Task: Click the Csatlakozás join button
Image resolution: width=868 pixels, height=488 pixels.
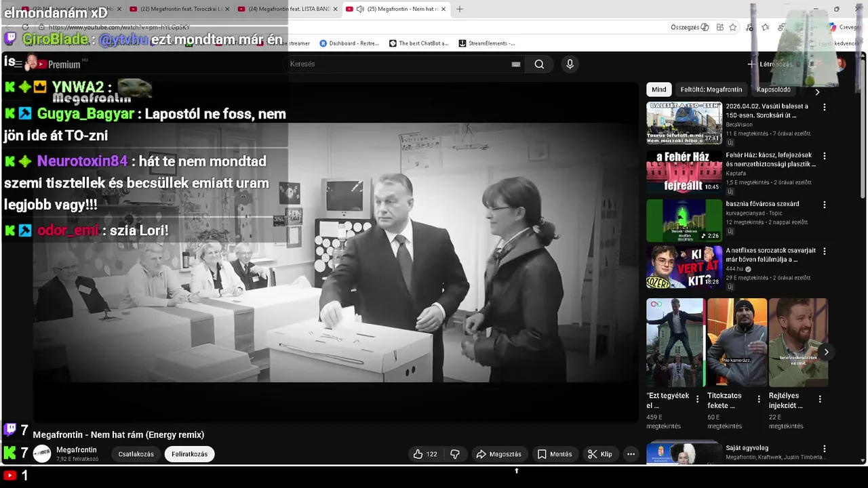Action: coord(136,454)
